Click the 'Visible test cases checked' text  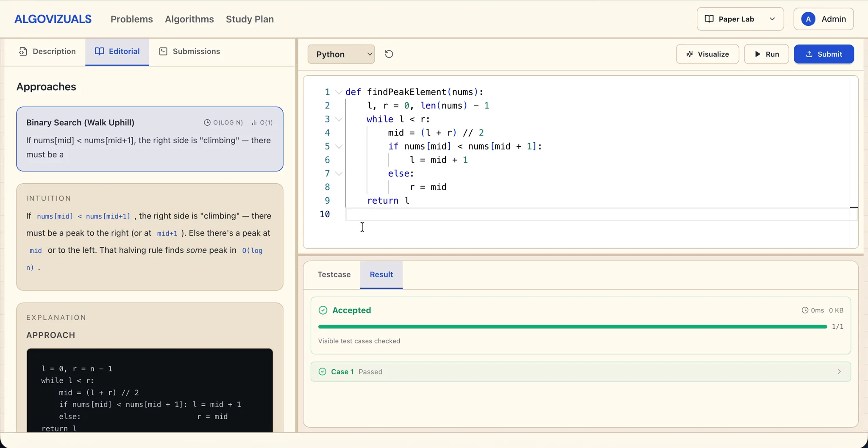(359, 341)
